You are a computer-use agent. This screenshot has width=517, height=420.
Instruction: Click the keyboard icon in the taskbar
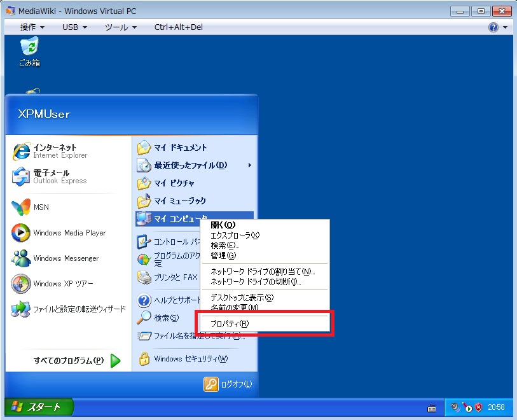432,409
